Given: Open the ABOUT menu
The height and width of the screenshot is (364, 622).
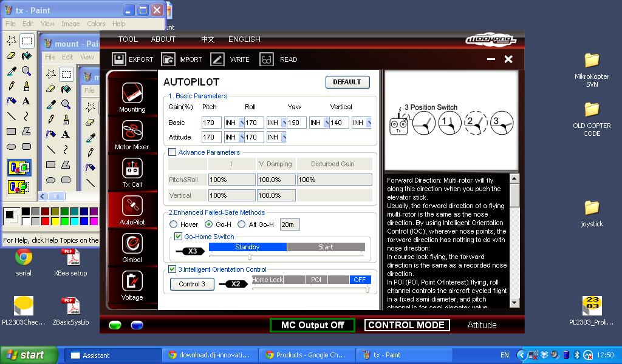Looking at the screenshot, I should (x=163, y=39).
